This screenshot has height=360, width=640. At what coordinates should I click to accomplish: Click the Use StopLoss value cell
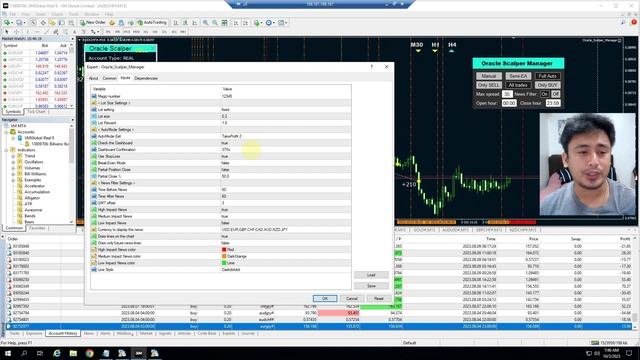pyautogui.click(x=285, y=156)
